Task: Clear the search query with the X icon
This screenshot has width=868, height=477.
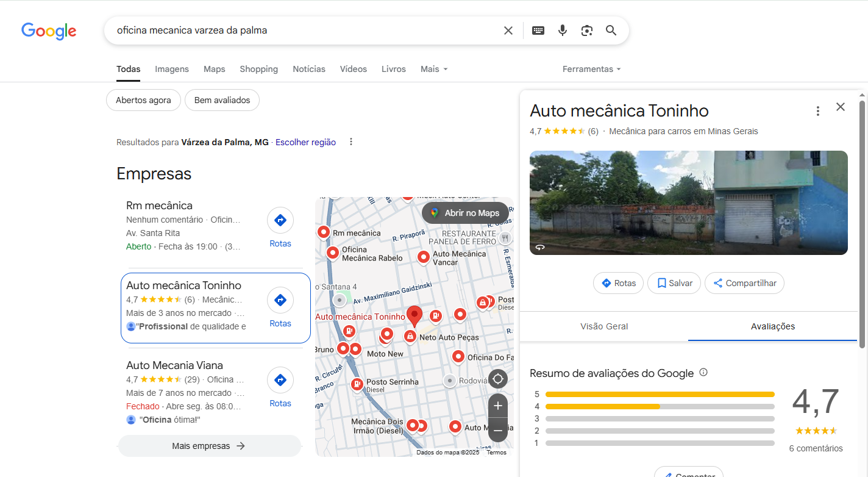Action: tap(508, 30)
